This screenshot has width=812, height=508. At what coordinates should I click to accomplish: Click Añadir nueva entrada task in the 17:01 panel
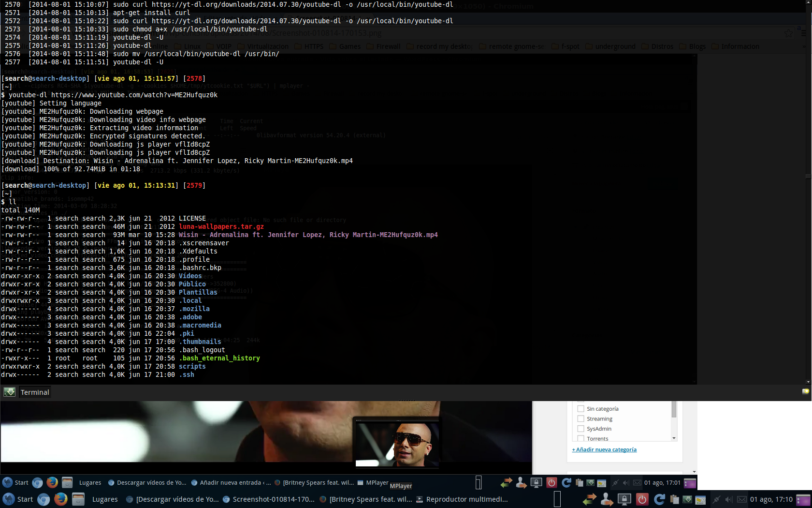click(231, 482)
